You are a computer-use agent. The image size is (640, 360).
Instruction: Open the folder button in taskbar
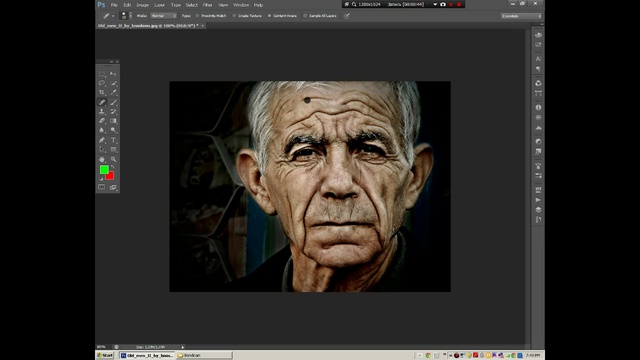[204, 355]
